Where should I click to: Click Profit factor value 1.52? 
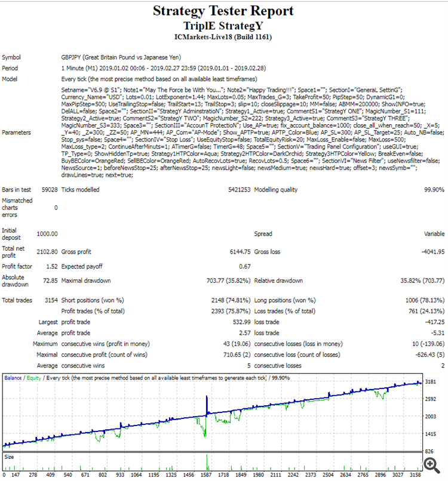point(52,267)
